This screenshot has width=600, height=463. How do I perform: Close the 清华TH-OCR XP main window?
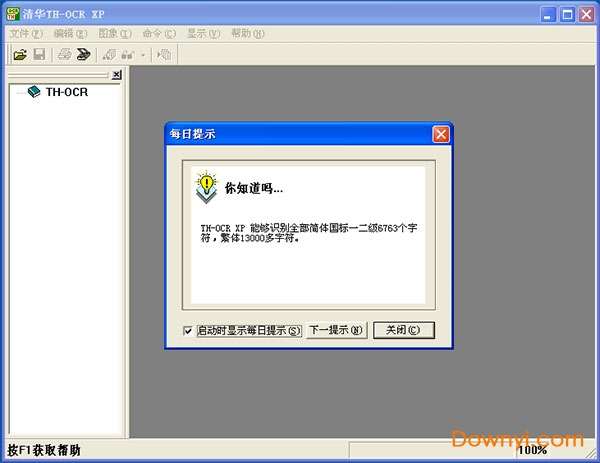pyautogui.click(x=586, y=15)
